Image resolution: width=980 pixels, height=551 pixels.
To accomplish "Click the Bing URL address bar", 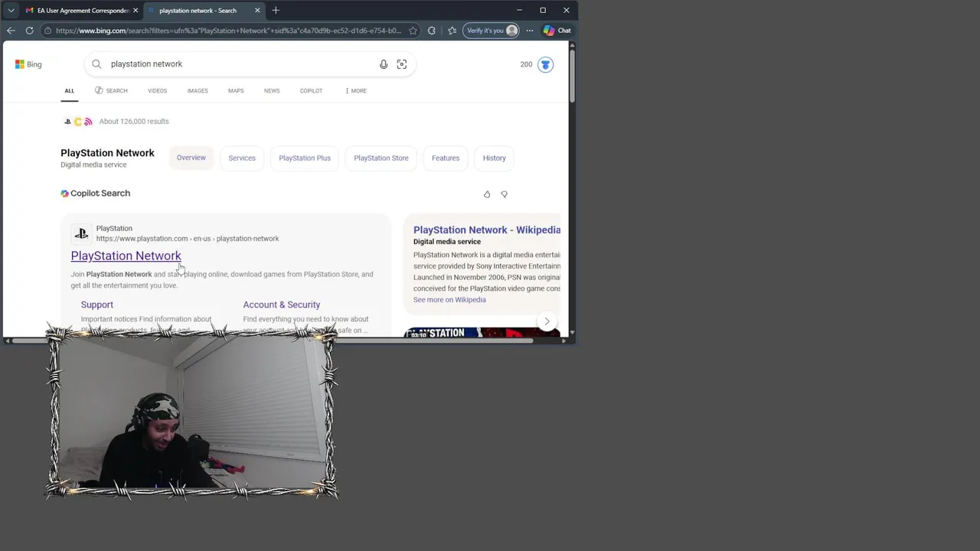I will pos(228,31).
